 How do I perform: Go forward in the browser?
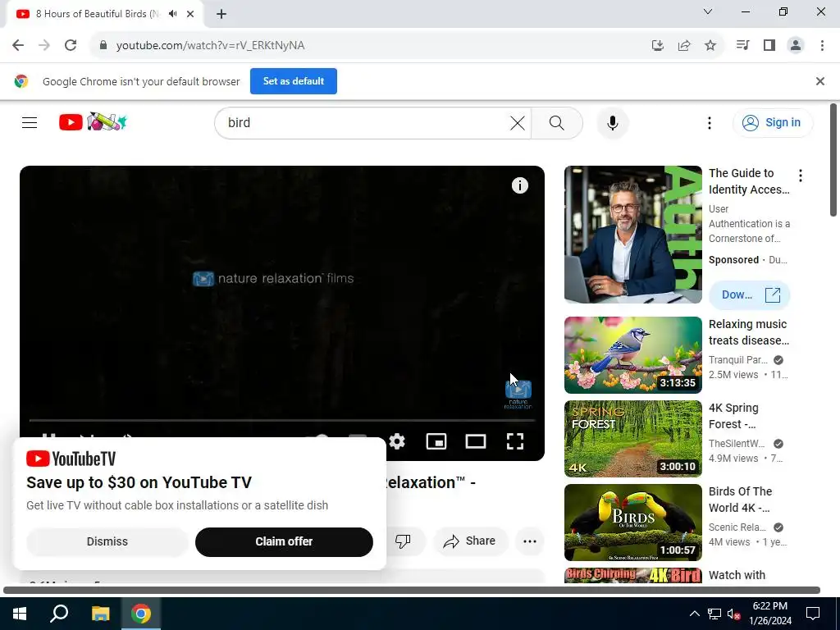(44, 45)
